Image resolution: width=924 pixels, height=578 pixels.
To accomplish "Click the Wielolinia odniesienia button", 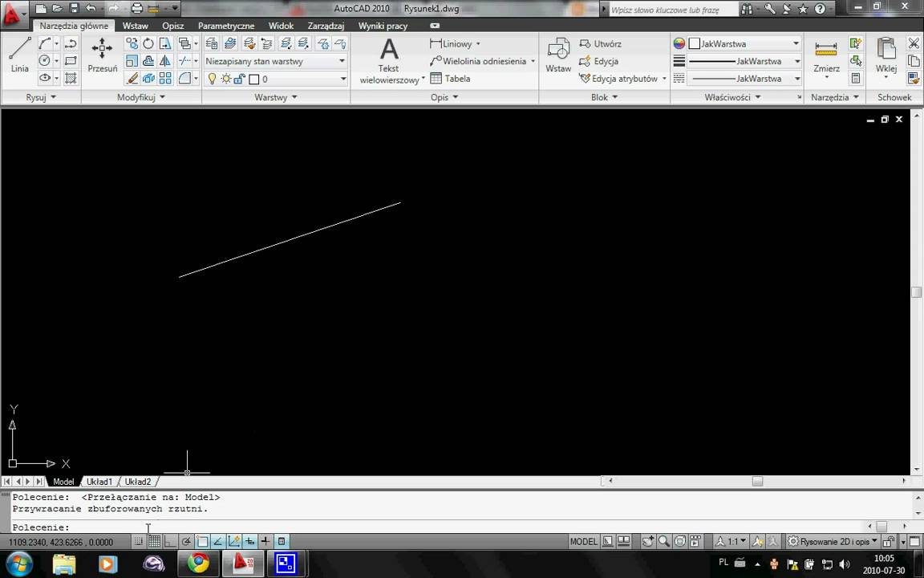I will [482, 61].
